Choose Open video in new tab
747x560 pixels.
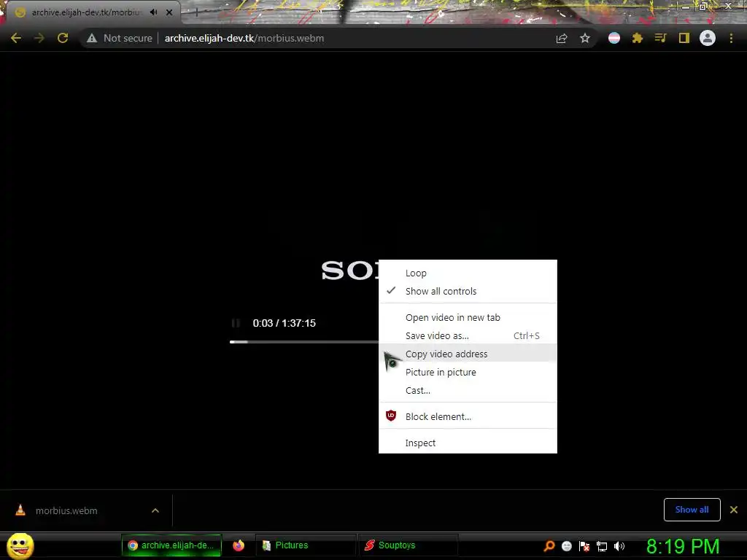pyautogui.click(x=468, y=317)
